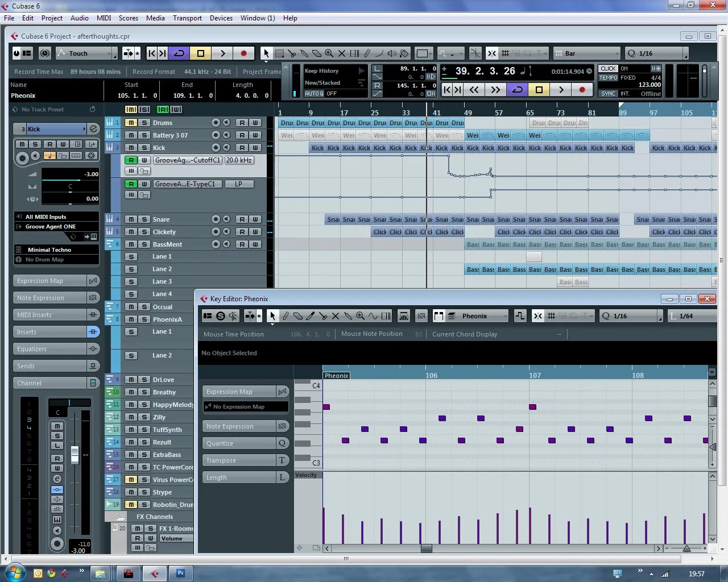Select the Split scissors tool in main toolbar
This screenshot has width=728, height=582.
(292, 53)
